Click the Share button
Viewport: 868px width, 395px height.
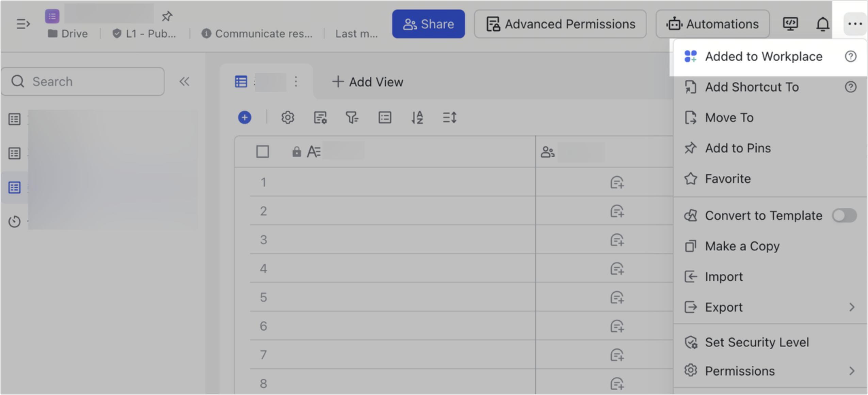[429, 24]
